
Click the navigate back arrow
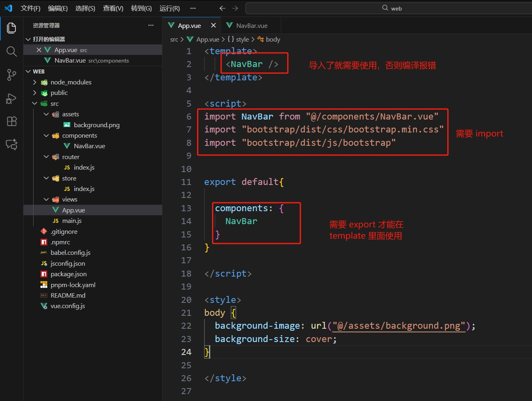[222, 8]
